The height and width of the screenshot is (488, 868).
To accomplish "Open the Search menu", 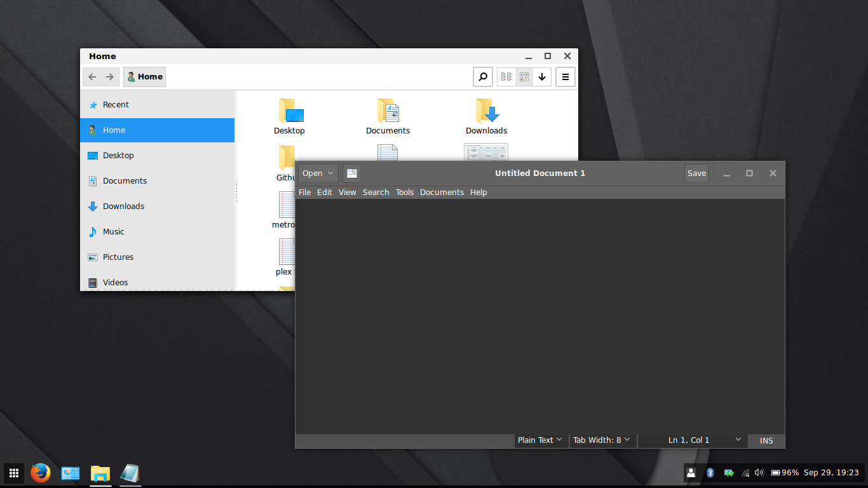I will [376, 193].
